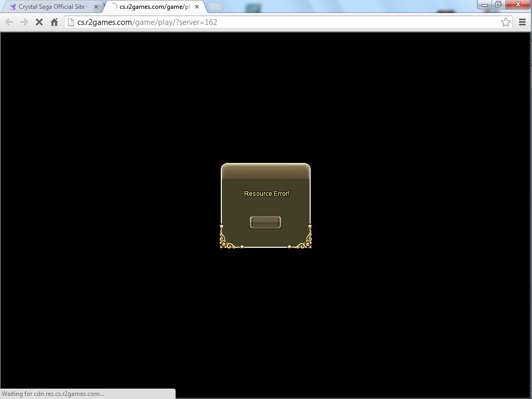Click the browser Forward arrow button
The image size is (532, 399).
coord(24,22)
